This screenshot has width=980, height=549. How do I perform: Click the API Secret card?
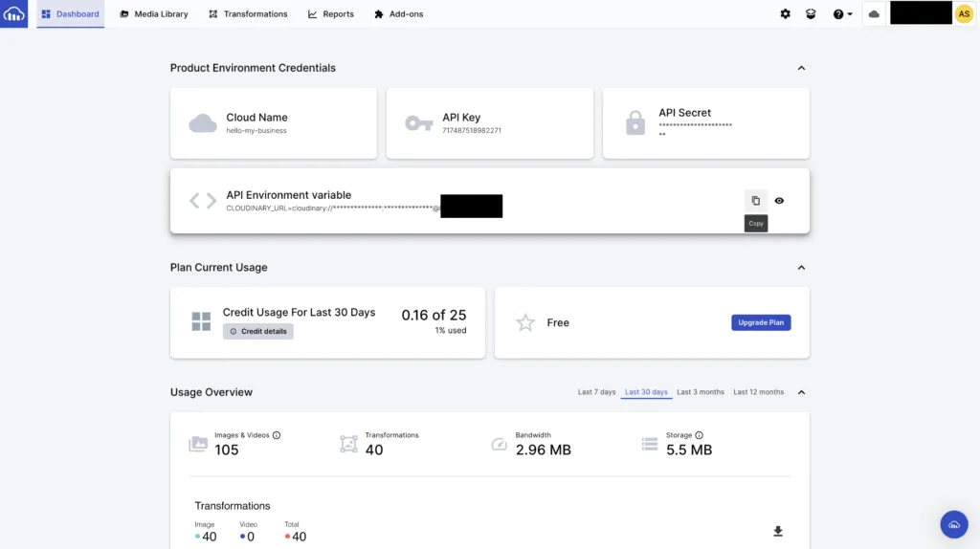click(705, 123)
